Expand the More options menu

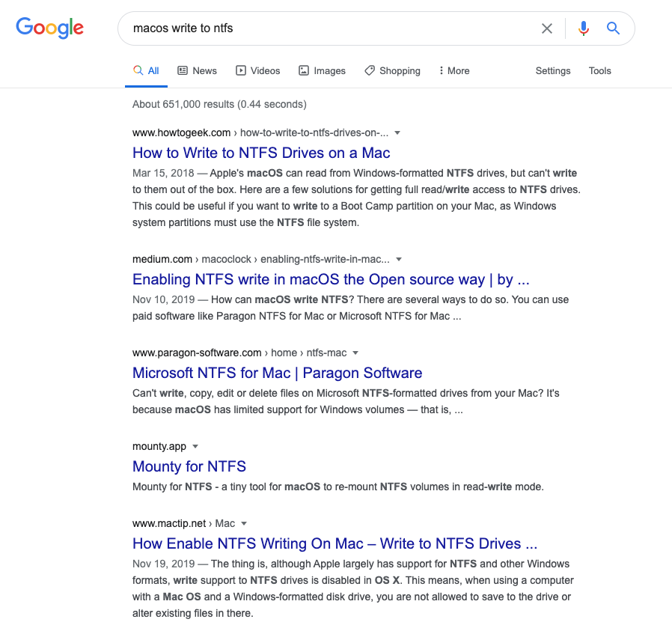pyautogui.click(x=453, y=70)
